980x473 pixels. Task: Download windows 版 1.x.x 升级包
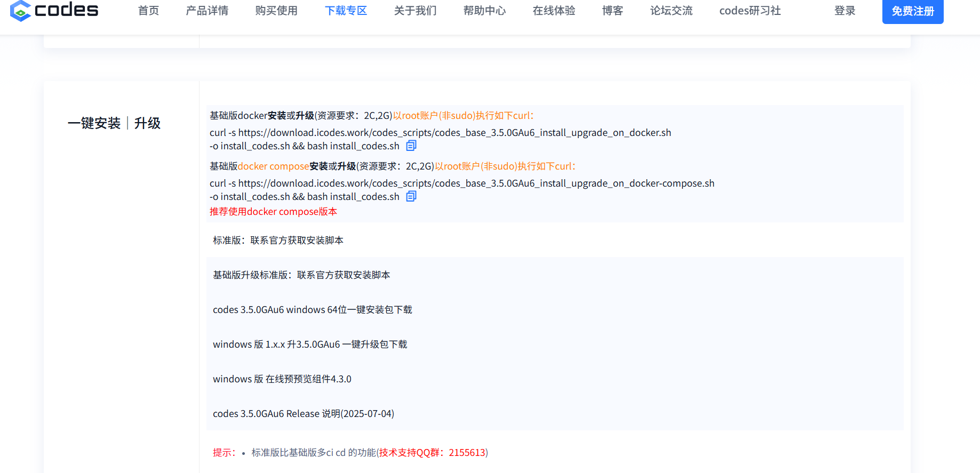click(x=310, y=344)
